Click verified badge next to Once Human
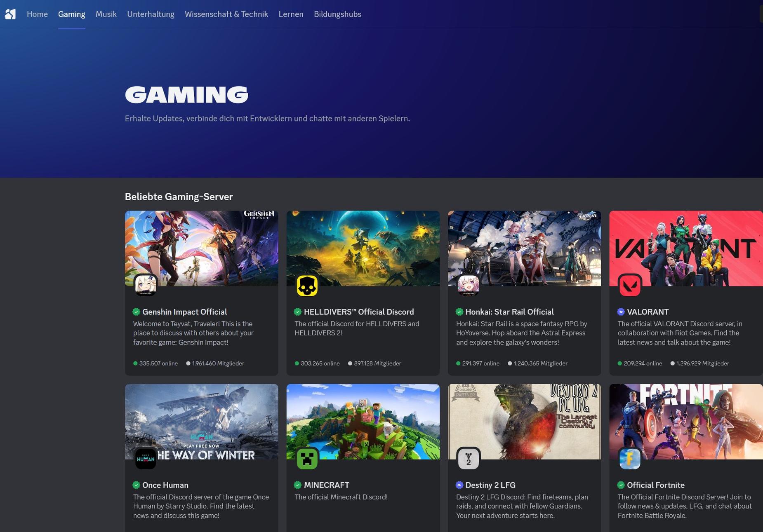Image resolution: width=763 pixels, height=532 pixels. (136, 485)
